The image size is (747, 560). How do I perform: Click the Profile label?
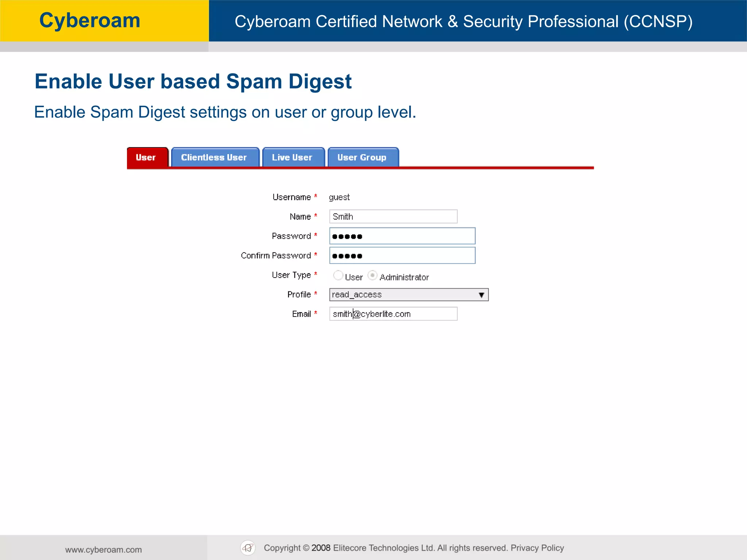[x=299, y=294]
